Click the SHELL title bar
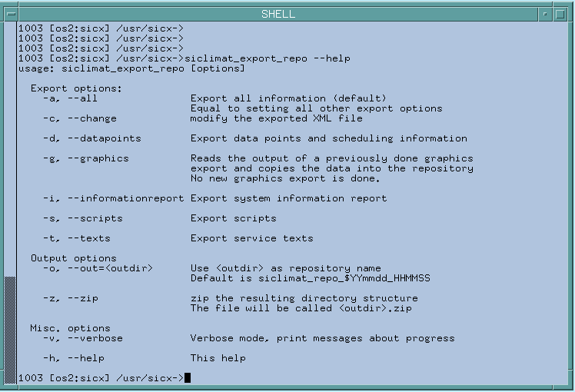This screenshot has height=392, width=575. (x=277, y=14)
